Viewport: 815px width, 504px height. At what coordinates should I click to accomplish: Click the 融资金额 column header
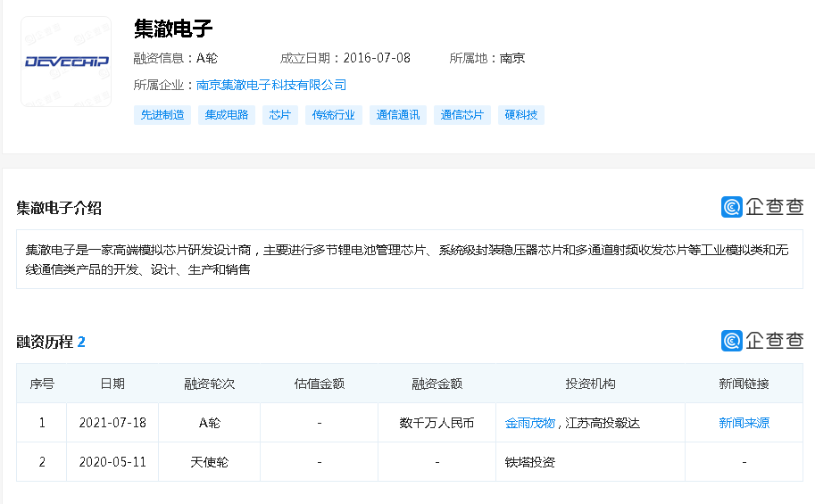[x=437, y=384]
